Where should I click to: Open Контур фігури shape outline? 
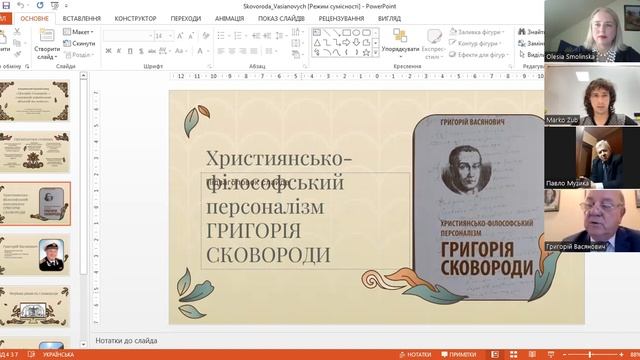coord(475,43)
